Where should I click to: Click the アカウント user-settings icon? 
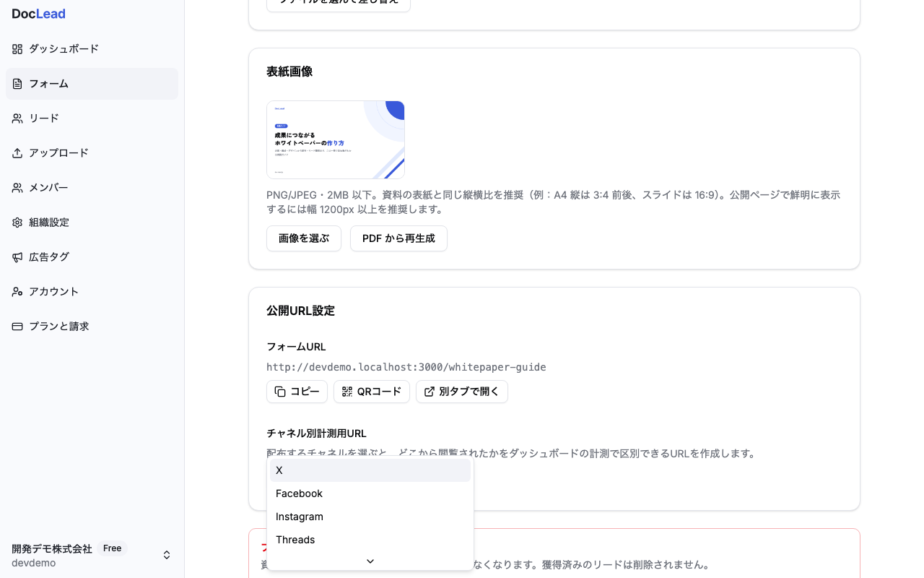17,292
